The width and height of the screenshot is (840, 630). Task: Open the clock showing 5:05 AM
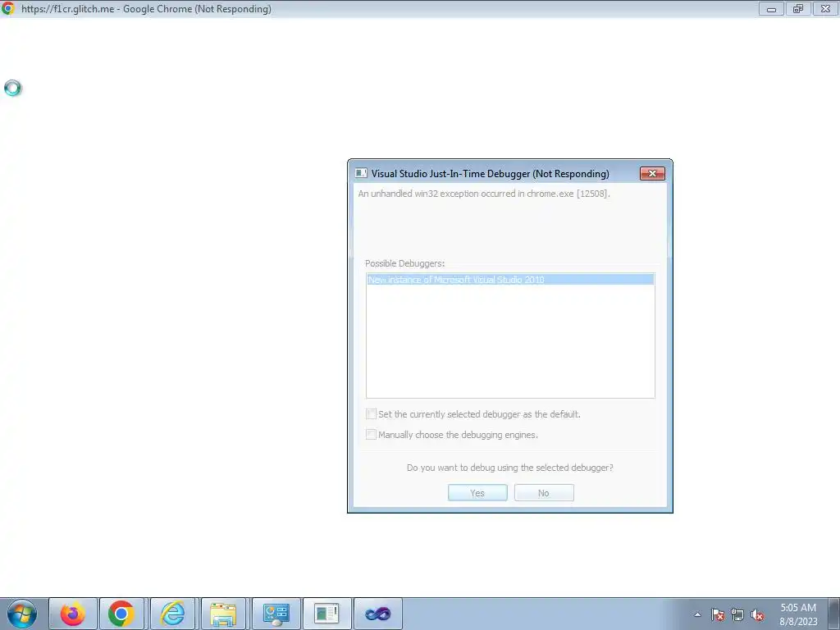tap(798, 614)
